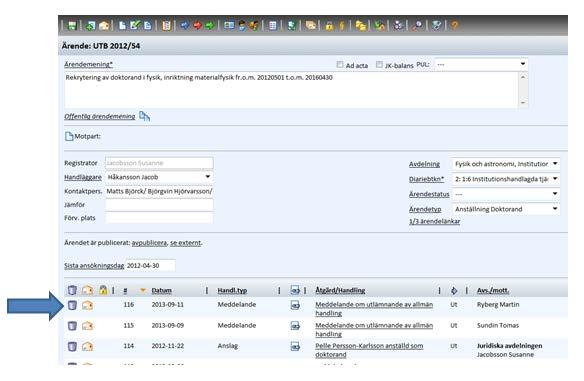This screenshot has height=381, width=584.
Task: Click the trash icon for row 114
Action: click(72, 346)
